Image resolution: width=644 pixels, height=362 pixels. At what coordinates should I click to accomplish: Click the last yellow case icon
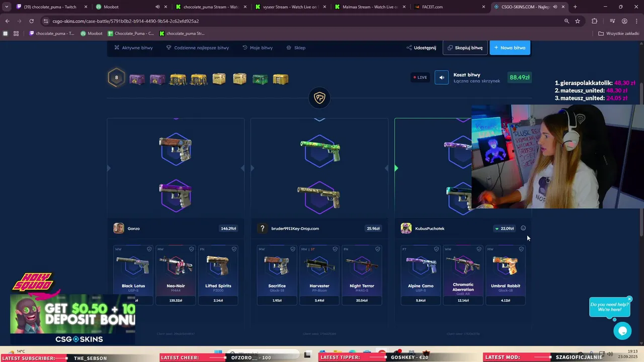pyautogui.click(x=281, y=79)
